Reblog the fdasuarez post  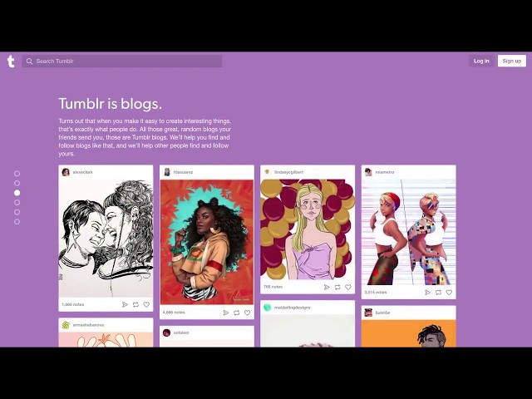click(x=236, y=313)
